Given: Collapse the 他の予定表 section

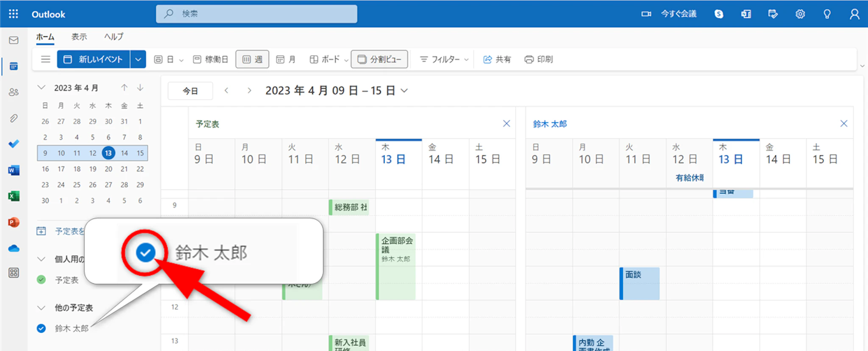Looking at the screenshot, I should point(41,308).
